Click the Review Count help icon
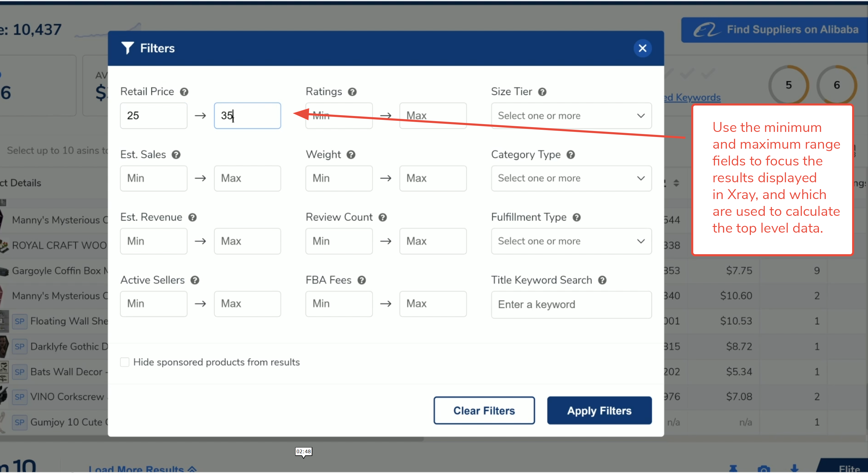This screenshot has height=473, width=868. pos(382,217)
